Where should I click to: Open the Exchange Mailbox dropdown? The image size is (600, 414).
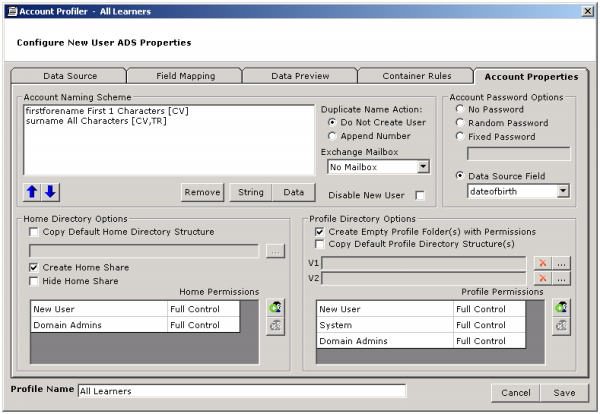tap(423, 167)
